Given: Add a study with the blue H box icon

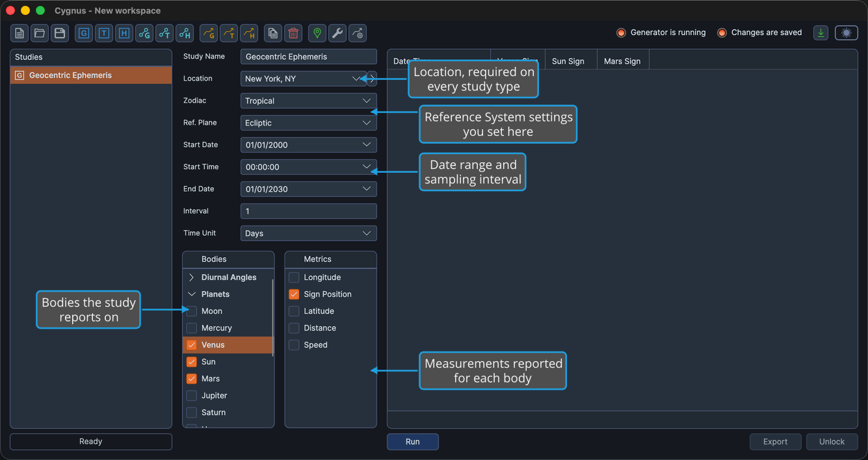Looking at the screenshot, I should click(x=124, y=33).
